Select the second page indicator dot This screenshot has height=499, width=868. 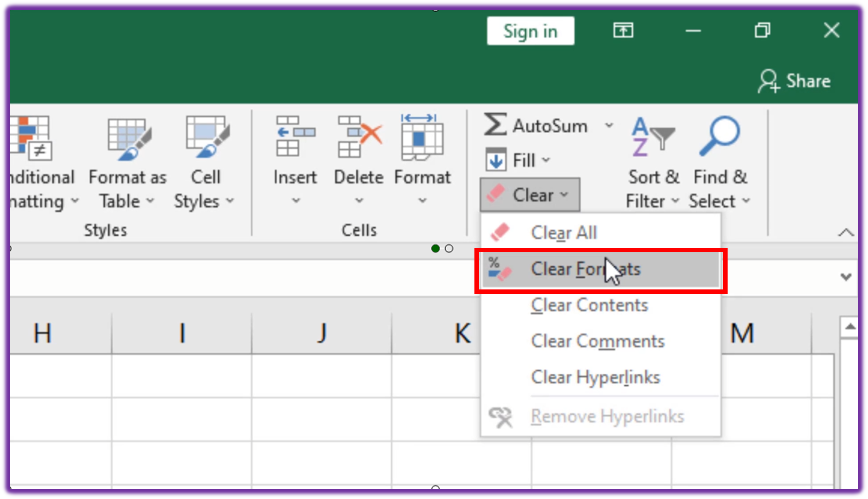[x=449, y=248]
